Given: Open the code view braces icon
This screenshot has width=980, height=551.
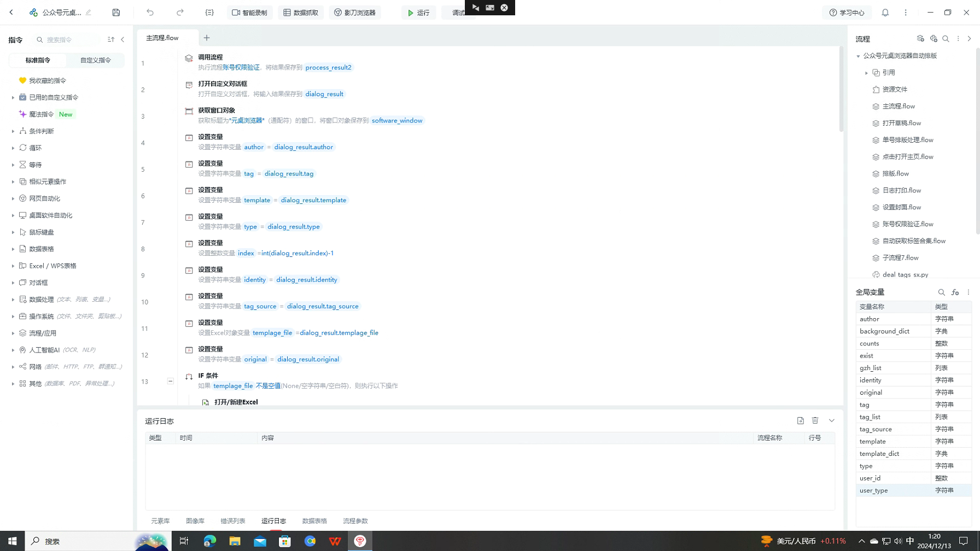Looking at the screenshot, I should coord(209,12).
